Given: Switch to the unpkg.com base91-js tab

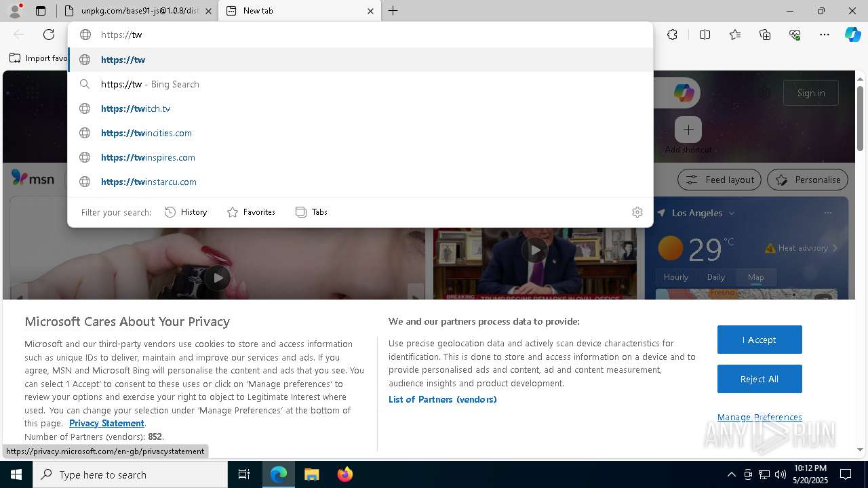Looking at the screenshot, I should [x=138, y=11].
